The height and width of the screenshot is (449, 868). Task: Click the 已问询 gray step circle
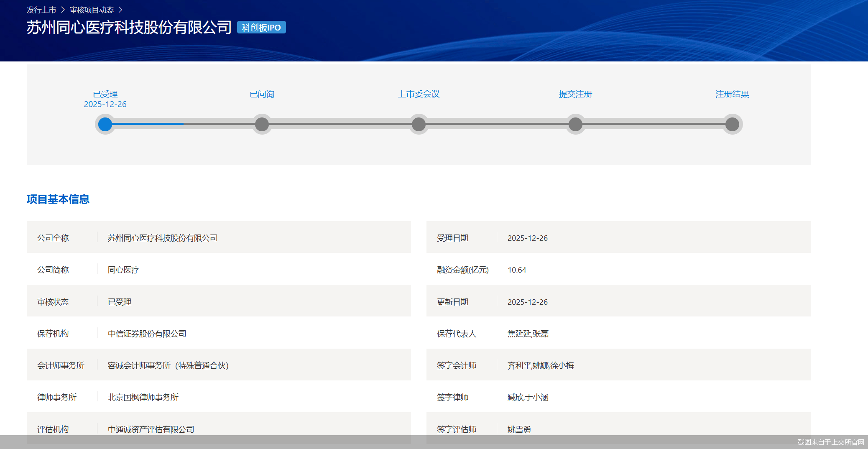pyautogui.click(x=262, y=124)
